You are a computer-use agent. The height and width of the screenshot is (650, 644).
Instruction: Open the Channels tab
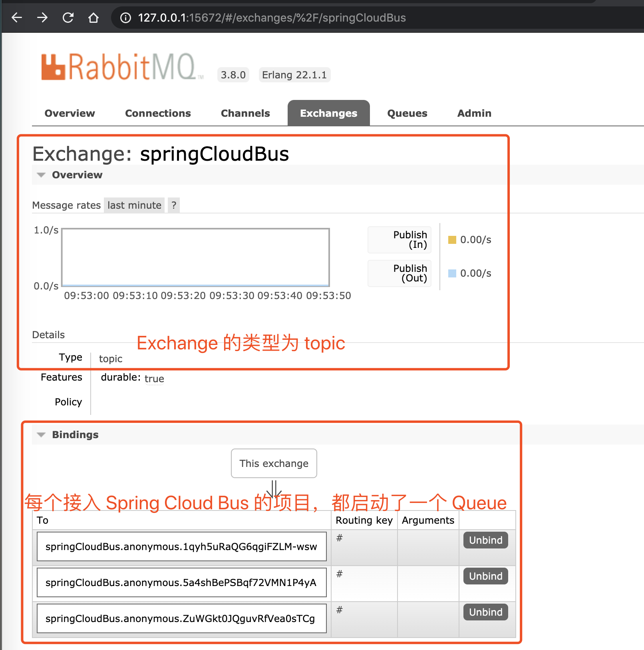coord(245,113)
